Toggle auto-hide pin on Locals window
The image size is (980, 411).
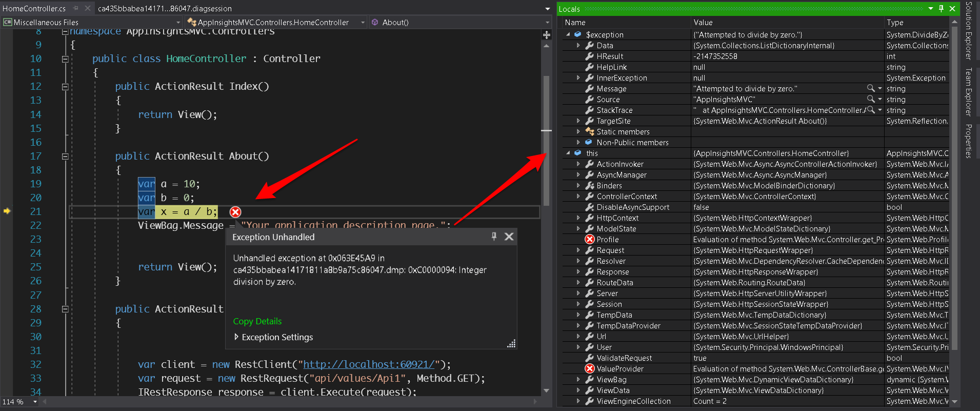[x=941, y=8]
